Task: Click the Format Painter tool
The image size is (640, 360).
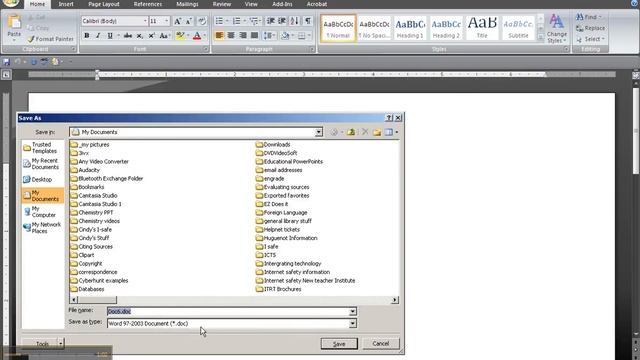Action: 51,39
